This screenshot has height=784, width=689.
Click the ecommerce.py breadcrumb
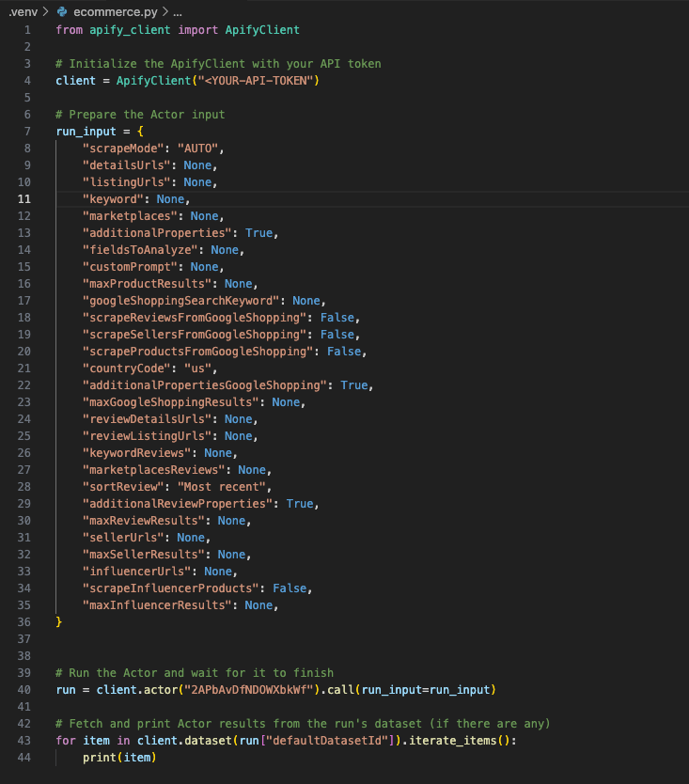click(x=116, y=11)
